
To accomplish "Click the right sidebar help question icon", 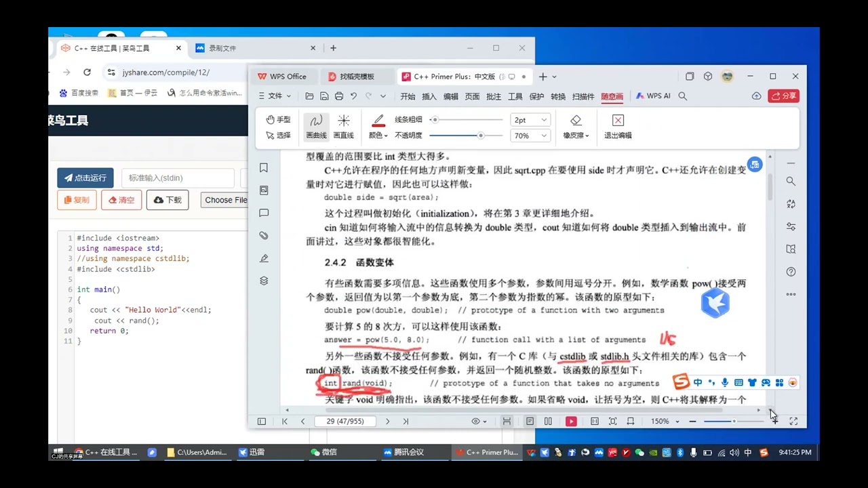I will 791,272.
